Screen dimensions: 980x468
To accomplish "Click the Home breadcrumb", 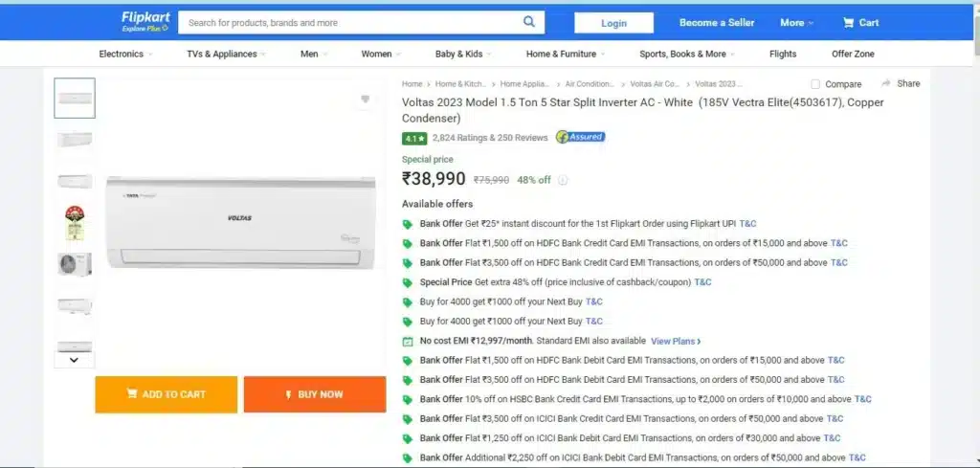I will tap(412, 83).
